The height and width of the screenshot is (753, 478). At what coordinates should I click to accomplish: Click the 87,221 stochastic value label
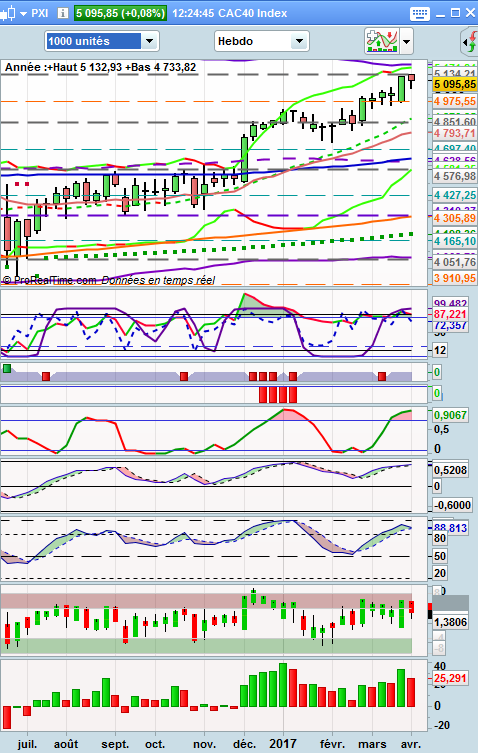click(450, 315)
